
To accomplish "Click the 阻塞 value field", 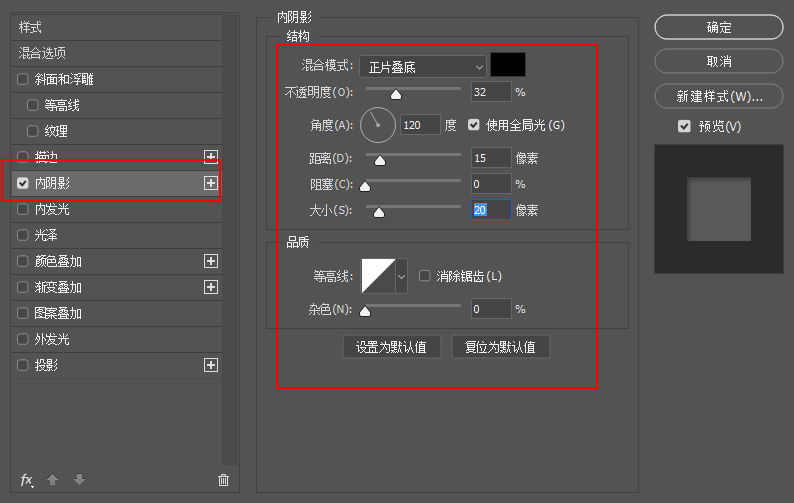I will point(491,184).
